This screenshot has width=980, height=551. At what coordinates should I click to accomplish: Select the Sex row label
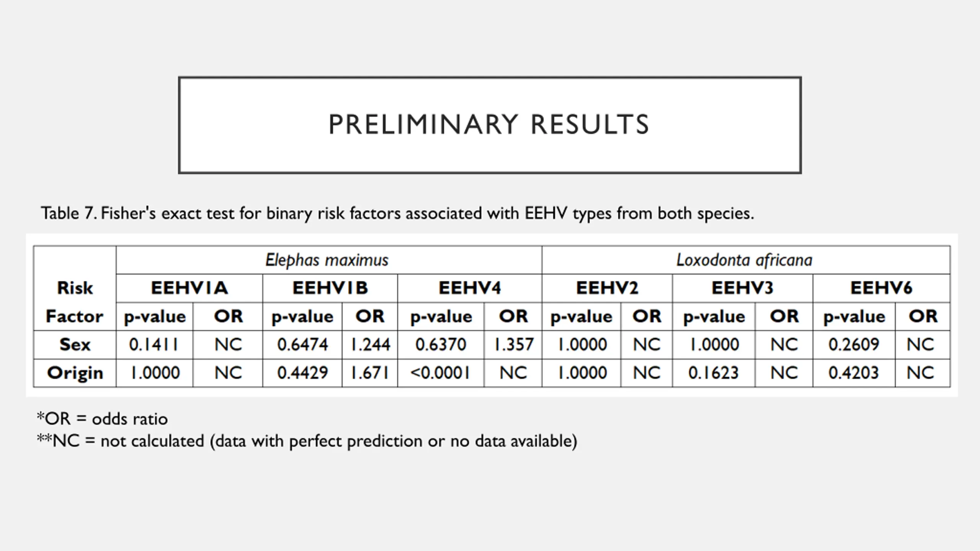pos(75,345)
